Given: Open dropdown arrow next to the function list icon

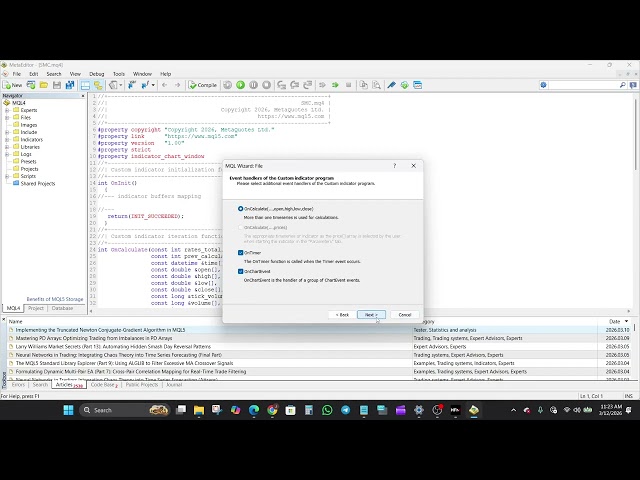Looking at the screenshot, I should pyautogui.click(x=153, y=85).
